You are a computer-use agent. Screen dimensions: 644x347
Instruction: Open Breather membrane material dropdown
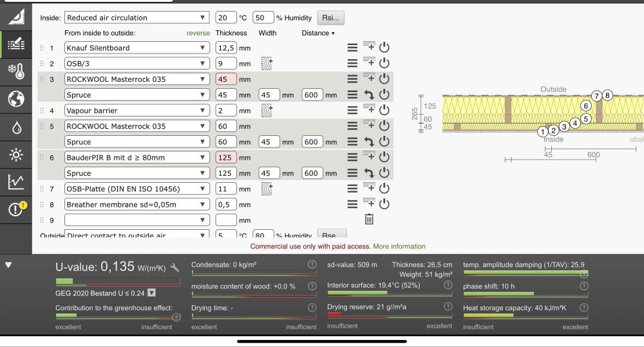(x=137, y=204)
